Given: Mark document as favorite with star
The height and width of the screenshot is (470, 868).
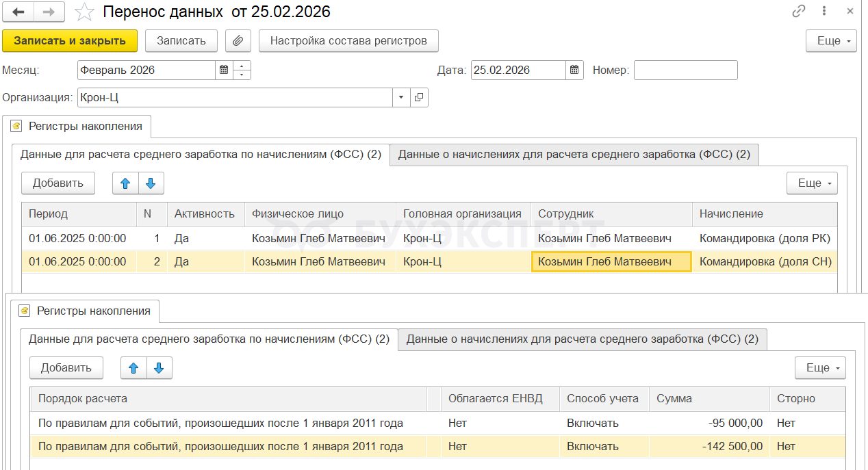Looking at the screenshot, I should [x=84, y=12].
